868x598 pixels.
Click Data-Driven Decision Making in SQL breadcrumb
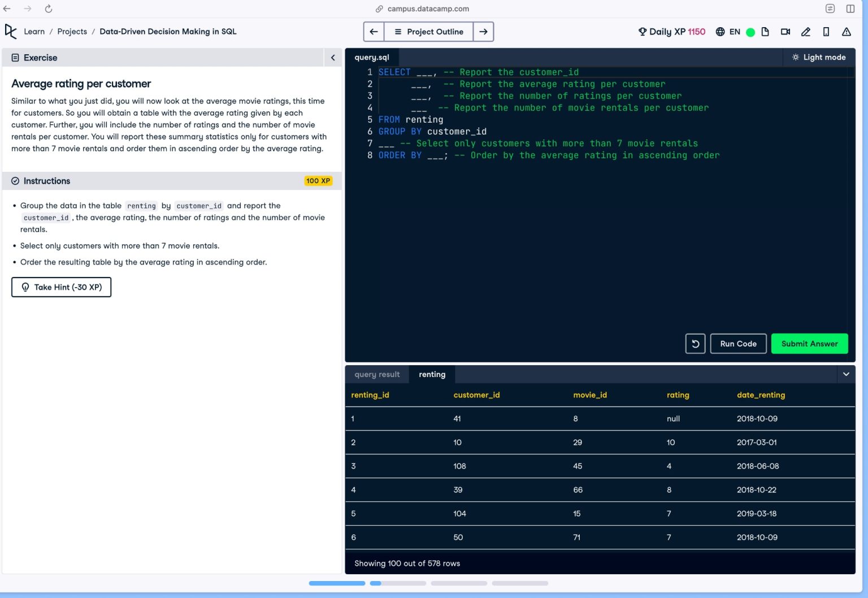coord(168,32)
